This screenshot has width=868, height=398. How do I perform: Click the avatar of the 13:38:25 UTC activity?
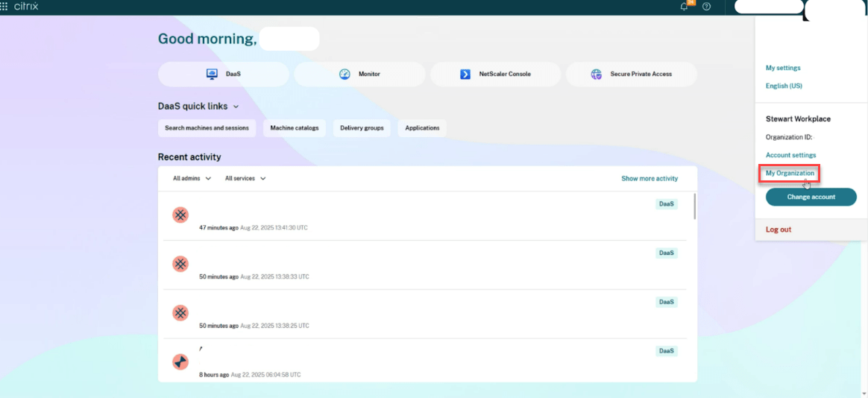(x=180, y=313)
